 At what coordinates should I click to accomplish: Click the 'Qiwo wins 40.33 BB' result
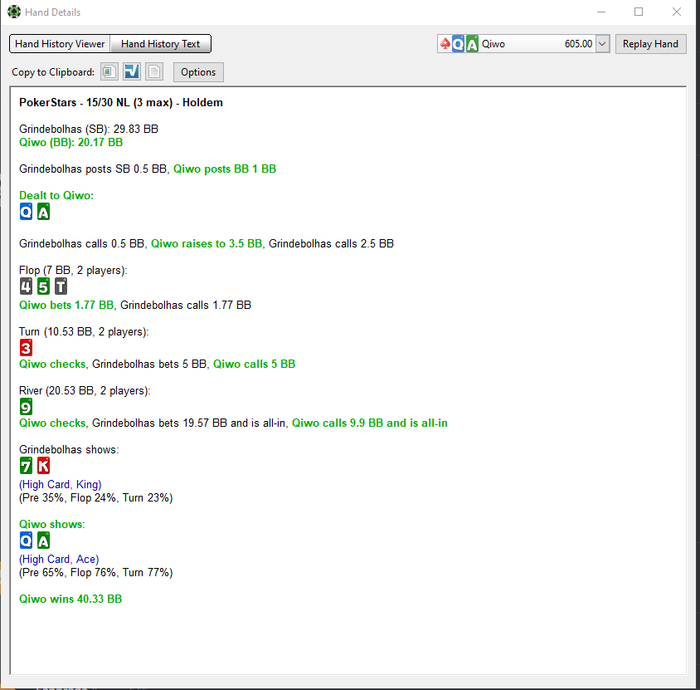pyautogui.click(x=71, y=599)
